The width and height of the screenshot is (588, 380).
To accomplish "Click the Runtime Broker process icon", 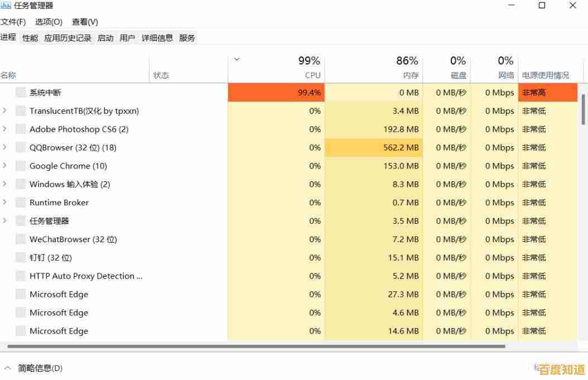I will tap(20, 202).
